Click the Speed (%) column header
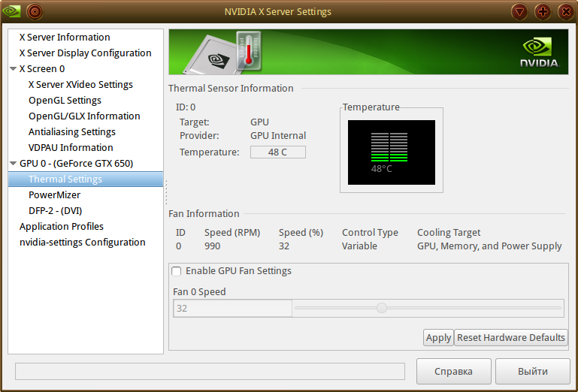Image resolution: width=578 pixels, height=392 pixels. tap(301, 233)
